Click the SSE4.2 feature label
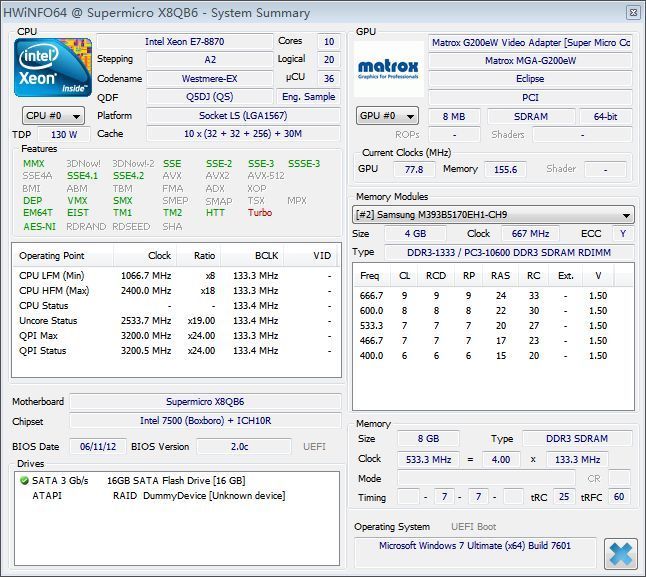 point(129,176)
